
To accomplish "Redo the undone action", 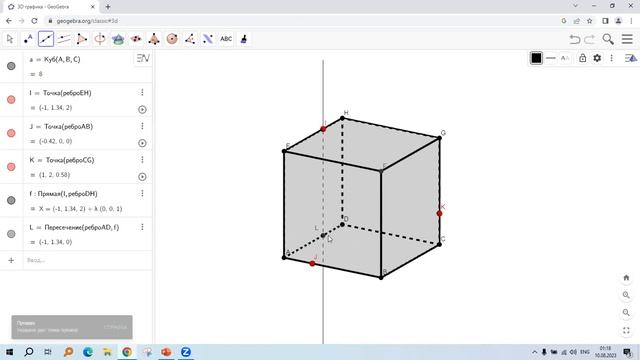I will coord(590,39).
